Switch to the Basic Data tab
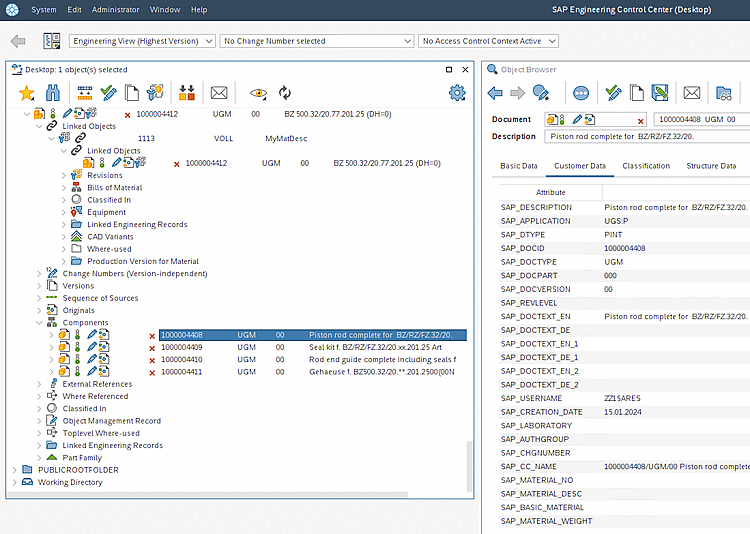Screen dimensions: 750x534 tap(519, 166)
